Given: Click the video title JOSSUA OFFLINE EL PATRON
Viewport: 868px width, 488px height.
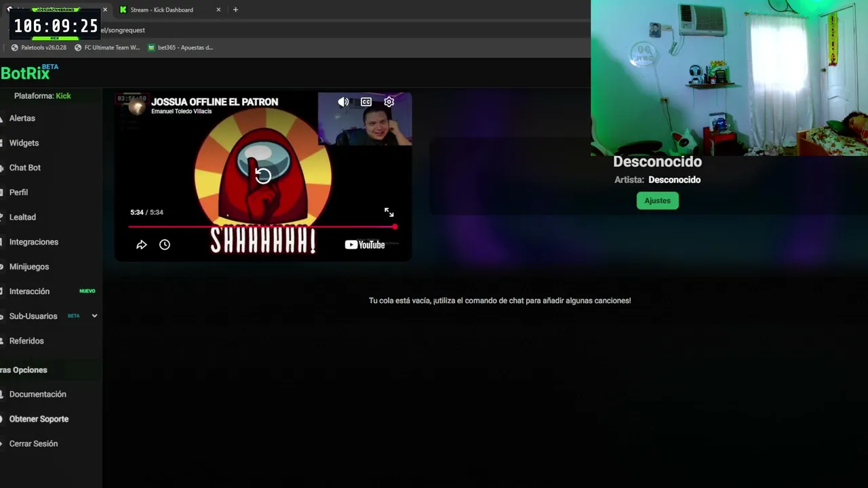Looking at the screenshot, I should coord(214,102).
